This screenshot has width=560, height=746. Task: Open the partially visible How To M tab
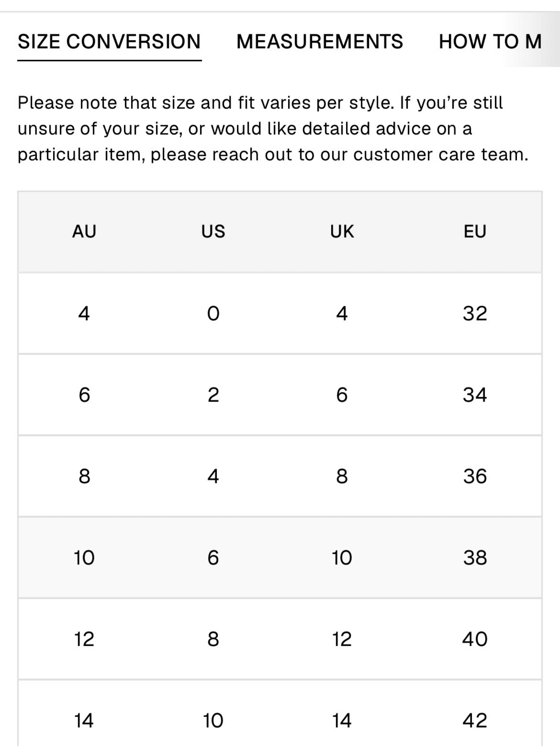point(490,42)
